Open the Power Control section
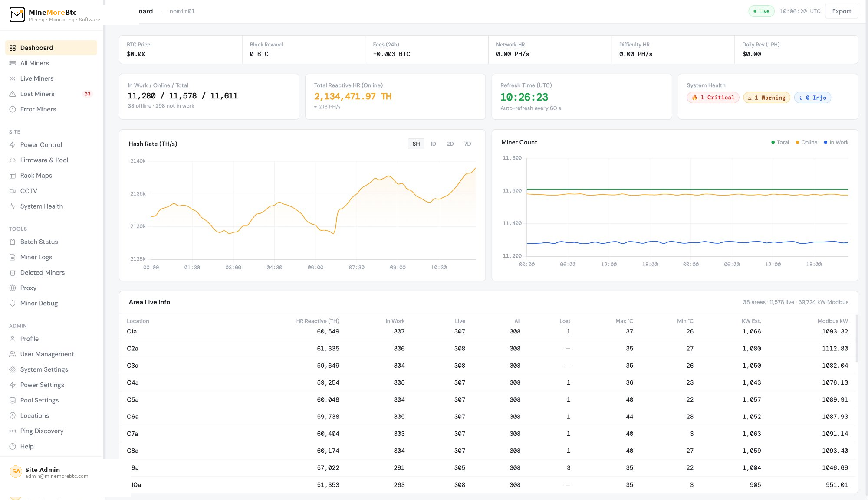The image size is (868, 500). [x=41, y=144]
